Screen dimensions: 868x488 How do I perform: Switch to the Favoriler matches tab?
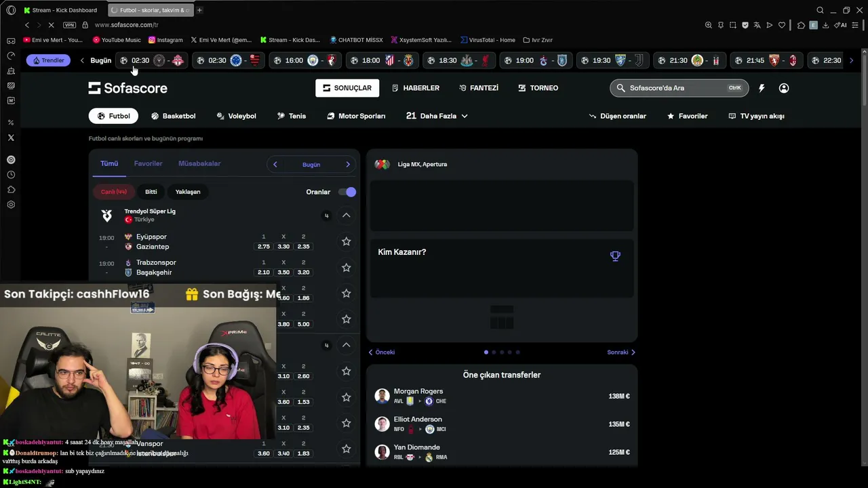[148, 163]
